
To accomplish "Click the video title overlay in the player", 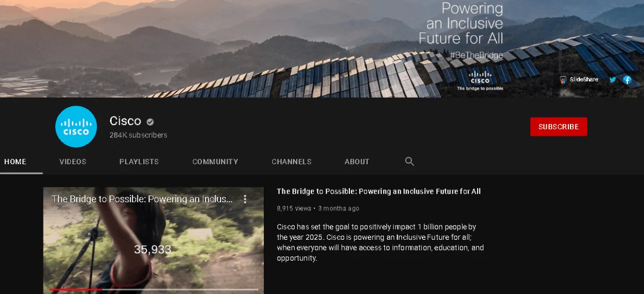I will [142, 199].
